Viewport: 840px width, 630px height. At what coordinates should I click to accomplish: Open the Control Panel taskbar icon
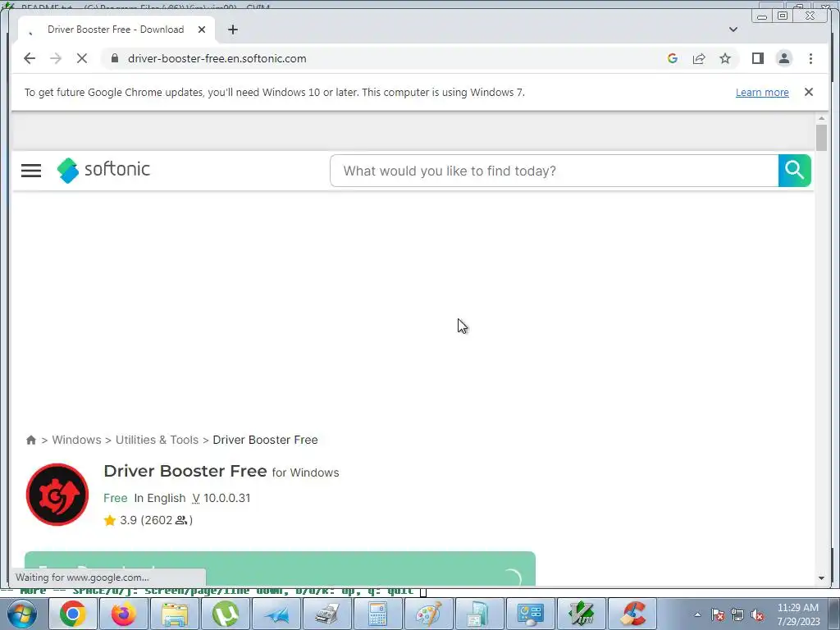tap(531, 614)
